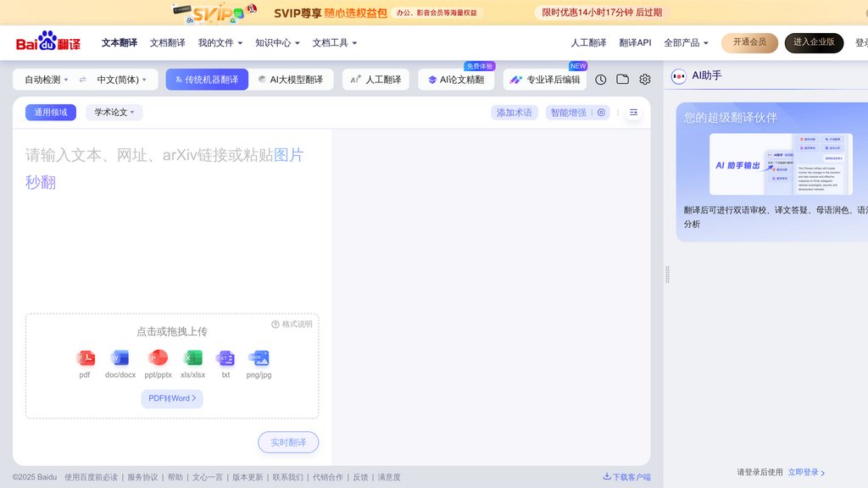Click the doc/docx upload icon

(x=120, y=358)
